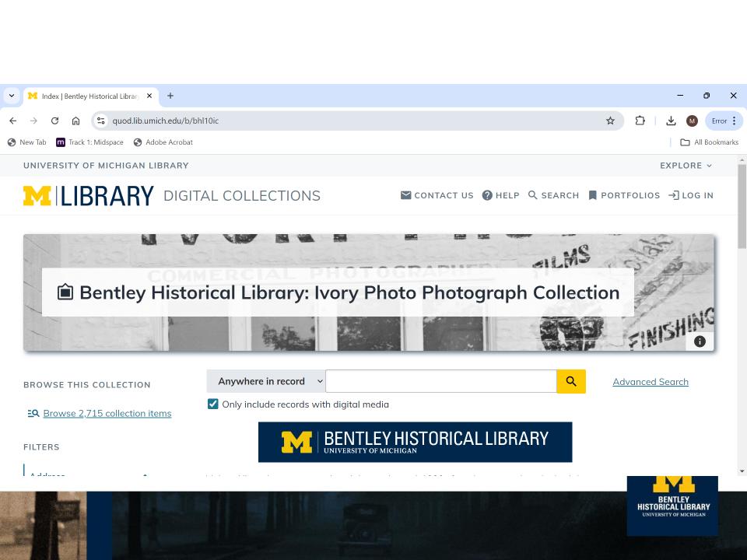Reload the current page
Viewport: 747px width, 560px height.
tap(54, 121)
